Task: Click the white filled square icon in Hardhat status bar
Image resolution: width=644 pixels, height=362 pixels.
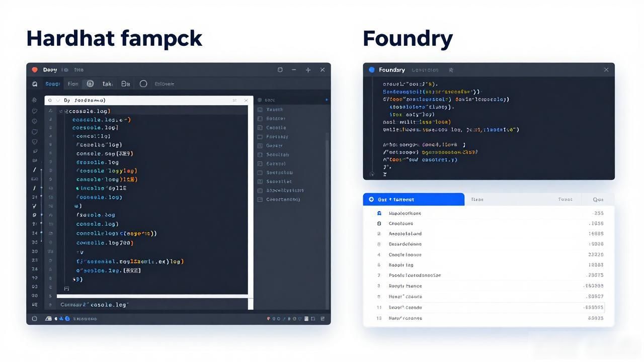Action: tap(306, 318)
